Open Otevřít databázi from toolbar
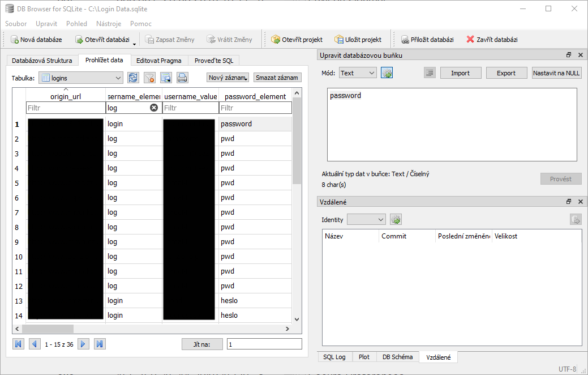588x375 pixels. pyautogui.click(x=102, y=40)
